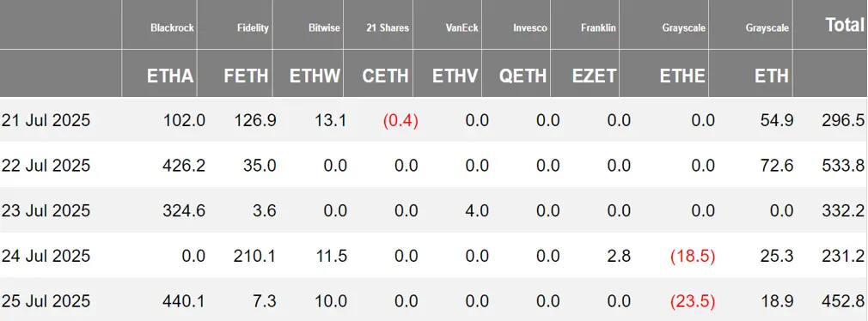Select the 426.2 ETHA value
The height and width of the screenshot is (321, 868).
coord(184,165)
